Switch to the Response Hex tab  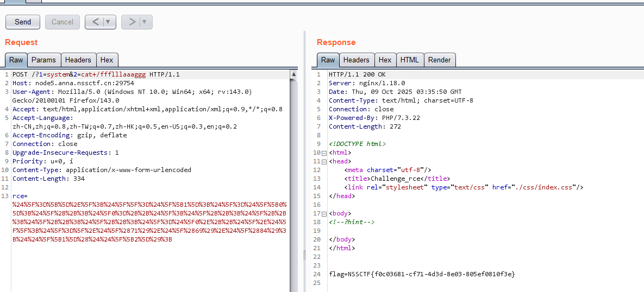coord(385,60)
